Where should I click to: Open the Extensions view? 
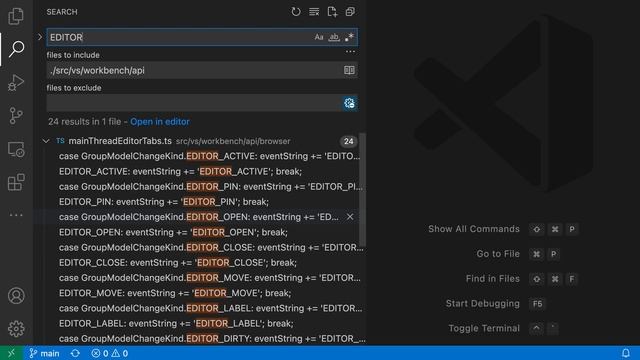(x=16, y=182)
